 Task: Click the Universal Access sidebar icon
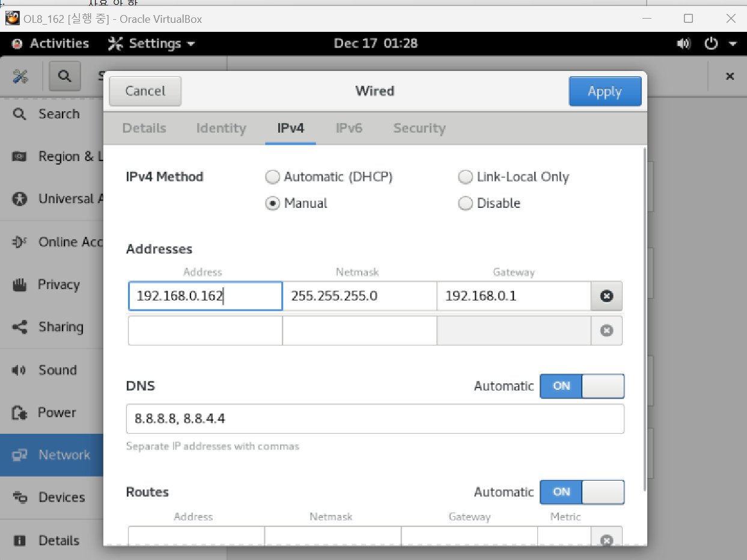tap(20, 199)
